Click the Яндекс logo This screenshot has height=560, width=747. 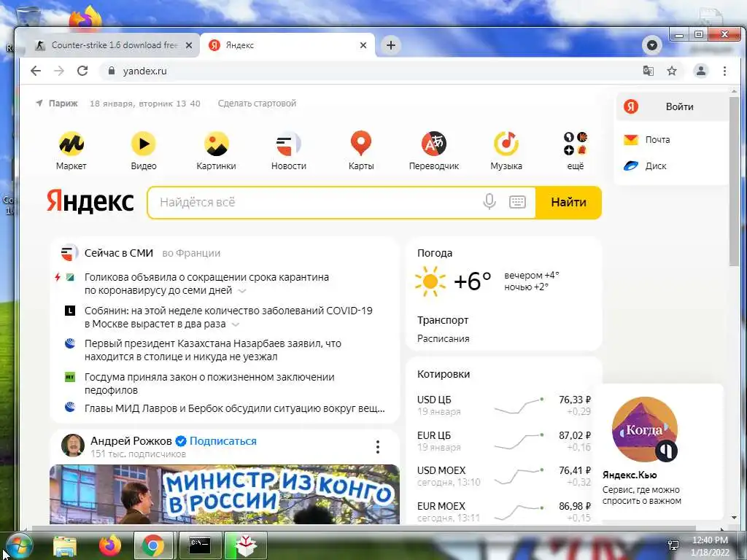point(90,201)
